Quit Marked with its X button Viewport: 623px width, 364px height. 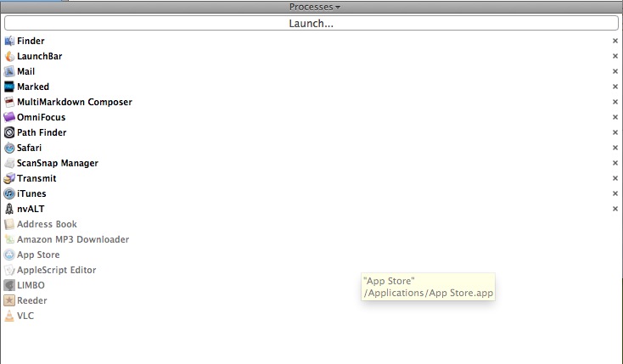pos(615,87)
